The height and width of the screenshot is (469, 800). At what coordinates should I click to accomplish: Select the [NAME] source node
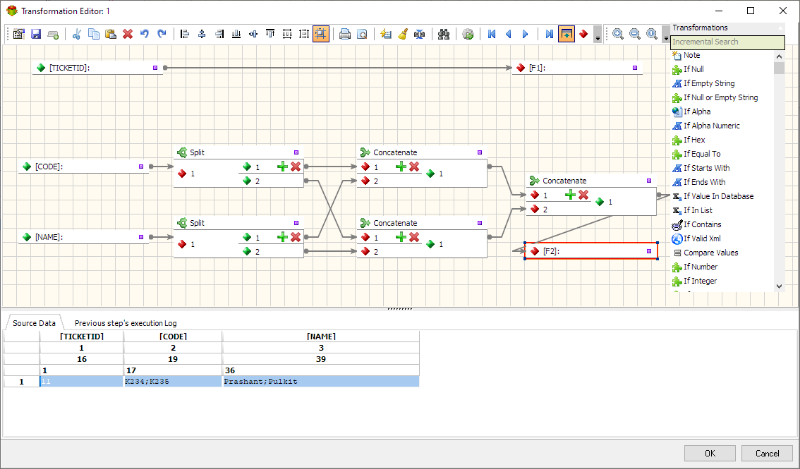[84, 237]
